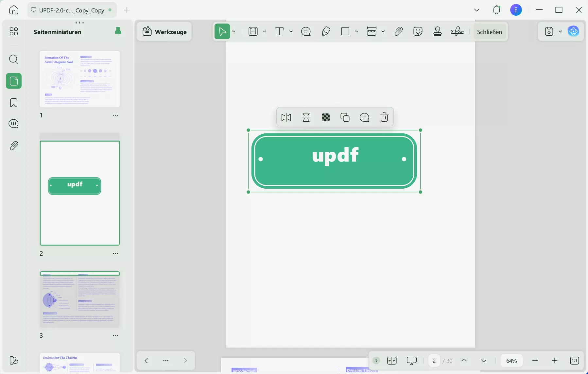Click the UPDF logo icon at sidebar bottom
Image resolution: width=588 pixels, height=374 pixels.
click(x=14, y=360)
